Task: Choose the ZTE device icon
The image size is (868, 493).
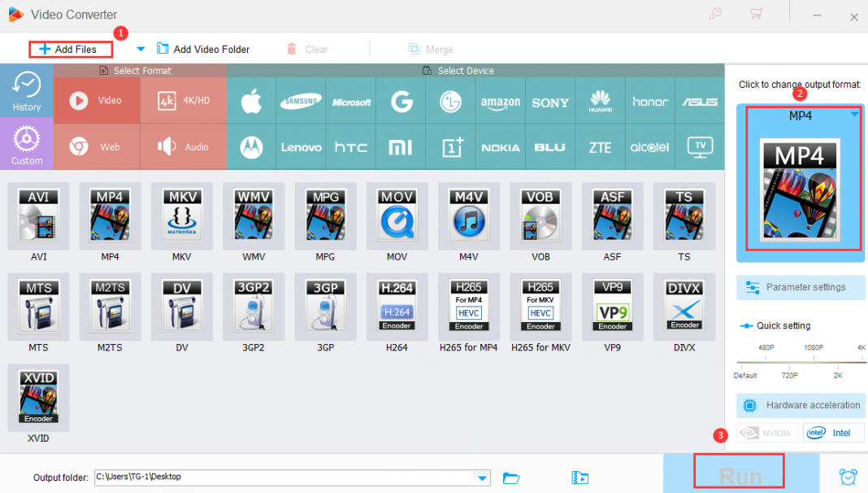Action: click(600, 146)
